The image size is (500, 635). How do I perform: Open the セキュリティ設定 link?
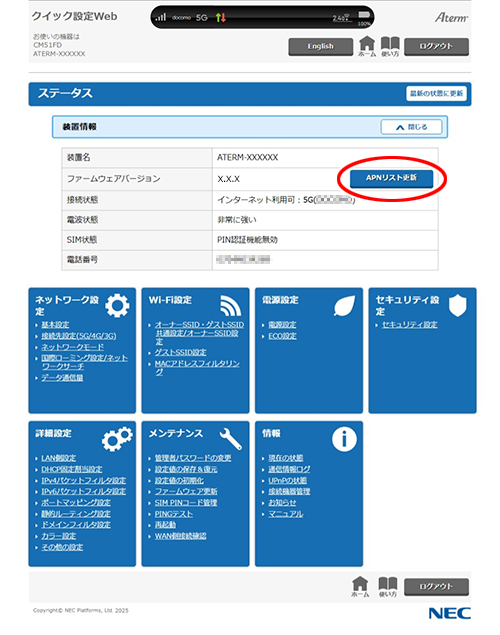[x=410, y=325]
